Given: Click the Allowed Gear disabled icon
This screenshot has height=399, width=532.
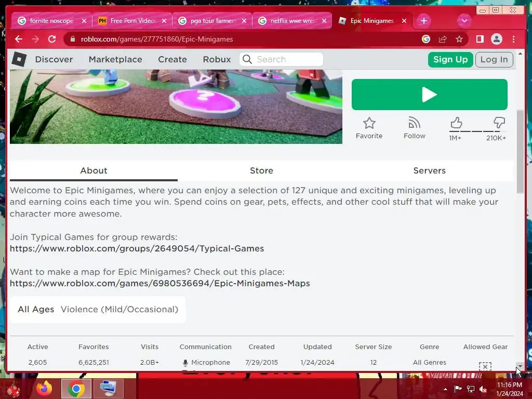Looking at the screenshot, I should click(x=485, y=366).
